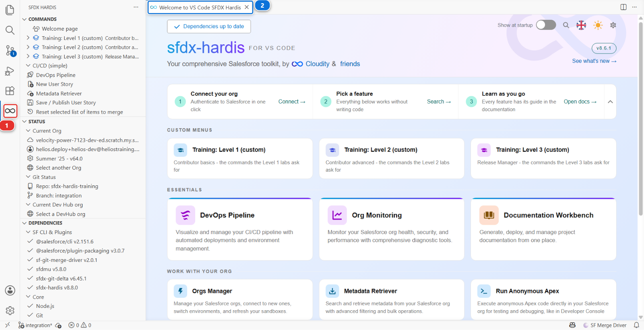Collapse the STATUS section
The image size is (644, 330).
pos(25,121)
